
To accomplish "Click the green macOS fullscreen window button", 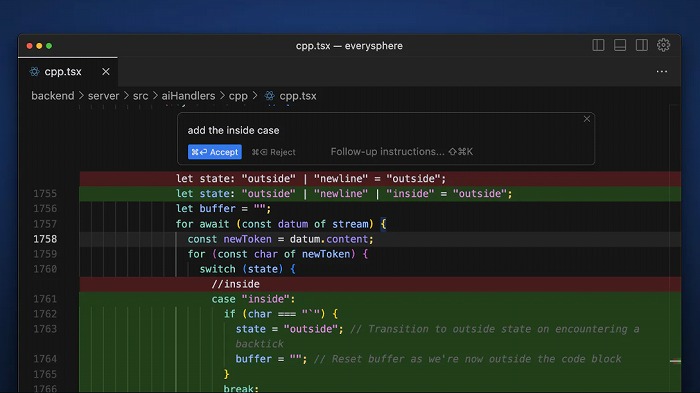I will [49, 46].
